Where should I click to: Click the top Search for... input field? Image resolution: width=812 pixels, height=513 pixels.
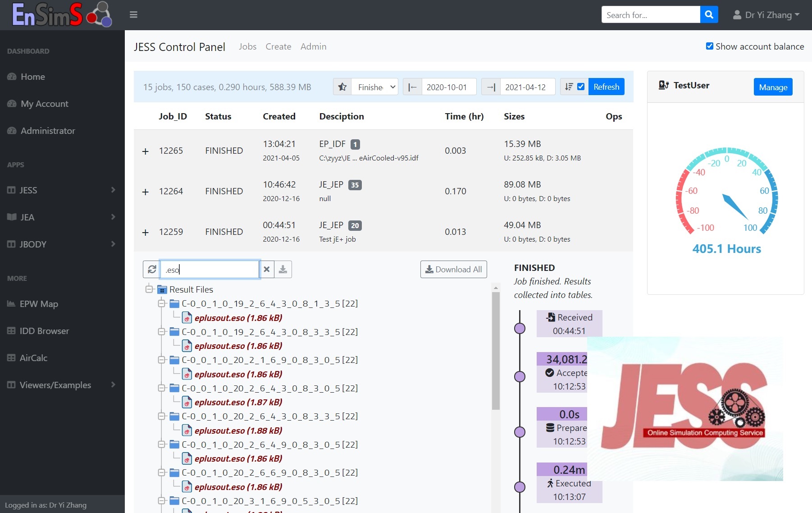coord(651,15)
